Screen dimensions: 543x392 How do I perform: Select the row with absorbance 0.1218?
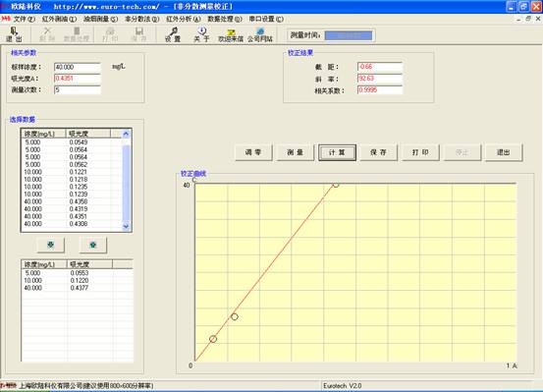click(x=72, y=180)
